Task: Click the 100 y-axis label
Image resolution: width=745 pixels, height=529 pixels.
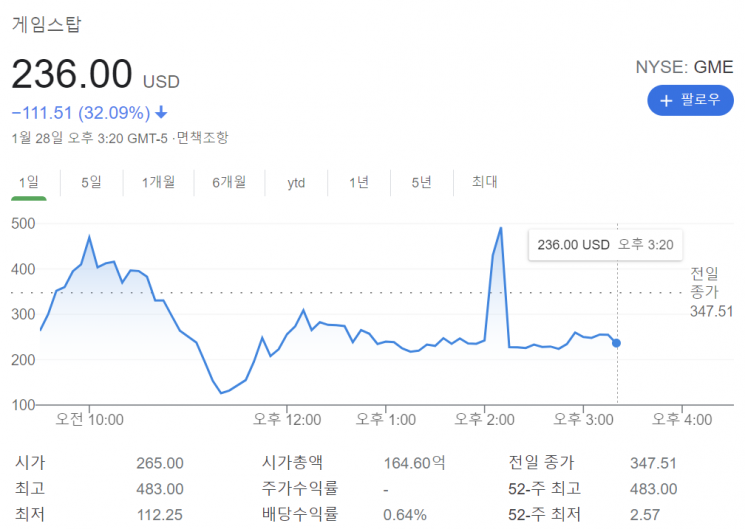Action: coord(23,405)
